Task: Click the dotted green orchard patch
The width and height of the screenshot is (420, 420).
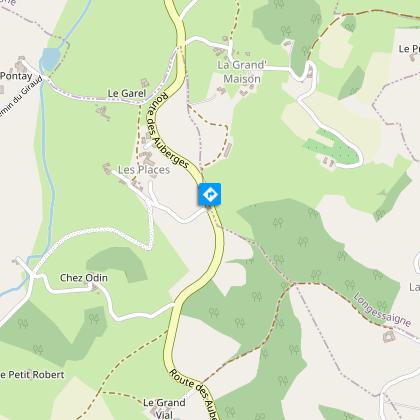Action: [331, 148]
